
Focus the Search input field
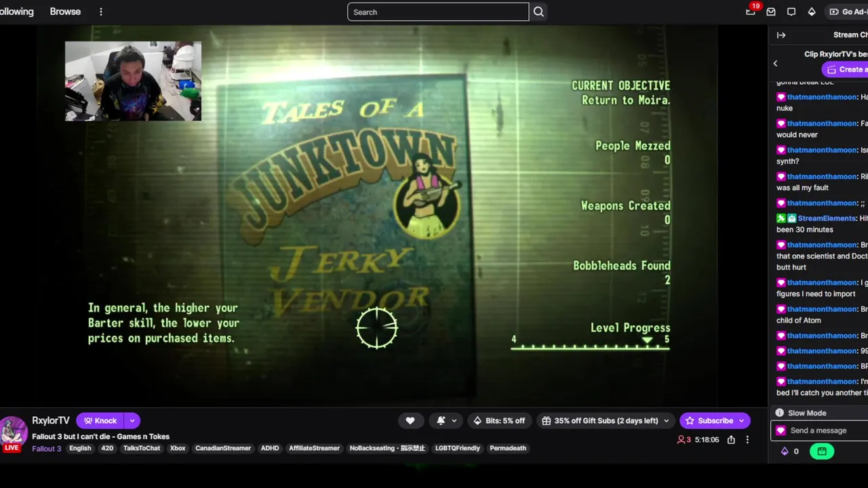(438, 12)
